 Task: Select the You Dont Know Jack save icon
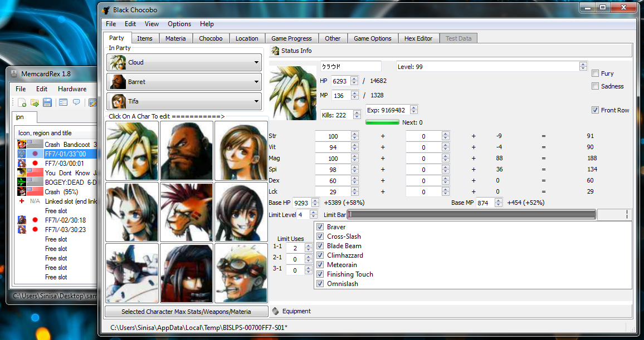point(22,173)
